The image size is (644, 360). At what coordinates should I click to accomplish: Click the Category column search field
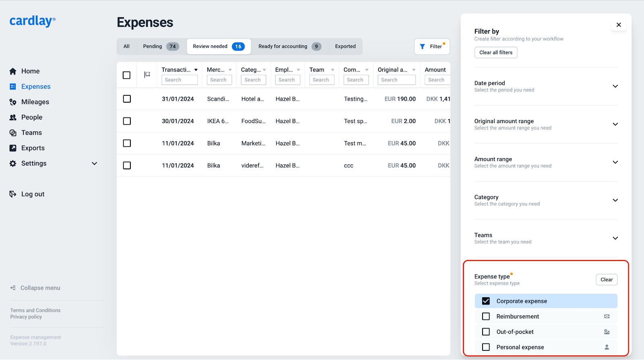[x=254, y=80]
